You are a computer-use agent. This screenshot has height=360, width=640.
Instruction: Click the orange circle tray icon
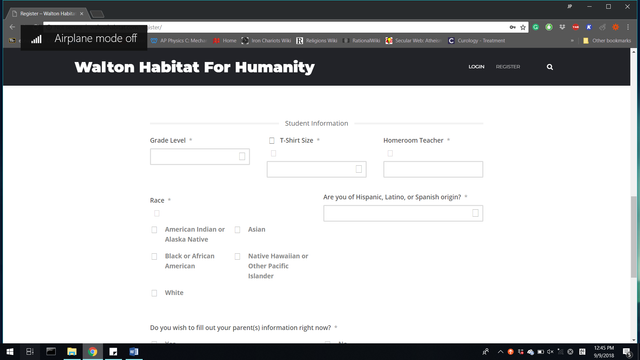pos(511,352)
